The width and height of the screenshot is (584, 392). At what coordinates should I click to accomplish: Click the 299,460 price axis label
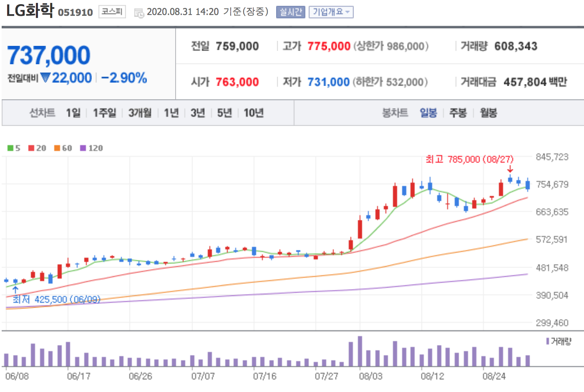(x=552, y=323)
